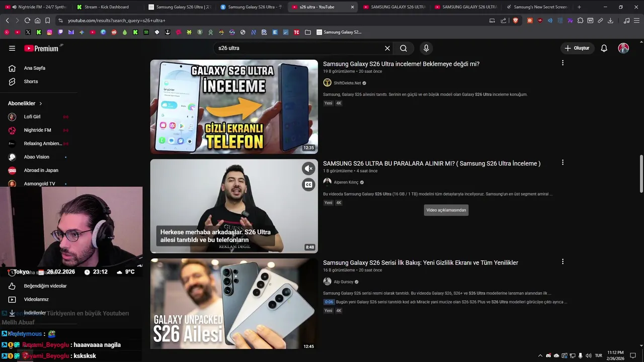
Task: Open the browser playlist music icon
Action: (x=626, y=21)
